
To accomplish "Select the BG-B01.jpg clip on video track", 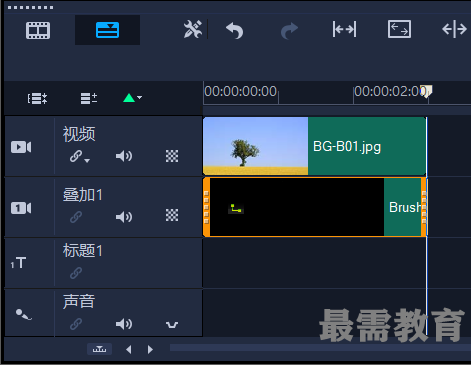I will [x=314, y=146].
